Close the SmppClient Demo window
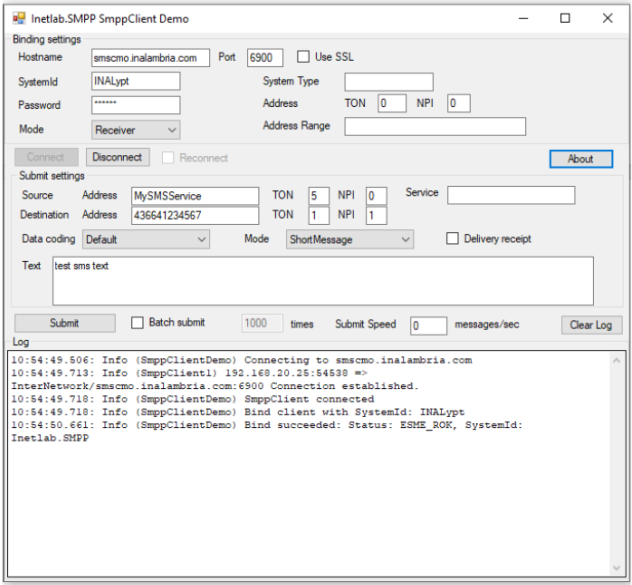This screenshot has height=585, width=632. [607, 18]
